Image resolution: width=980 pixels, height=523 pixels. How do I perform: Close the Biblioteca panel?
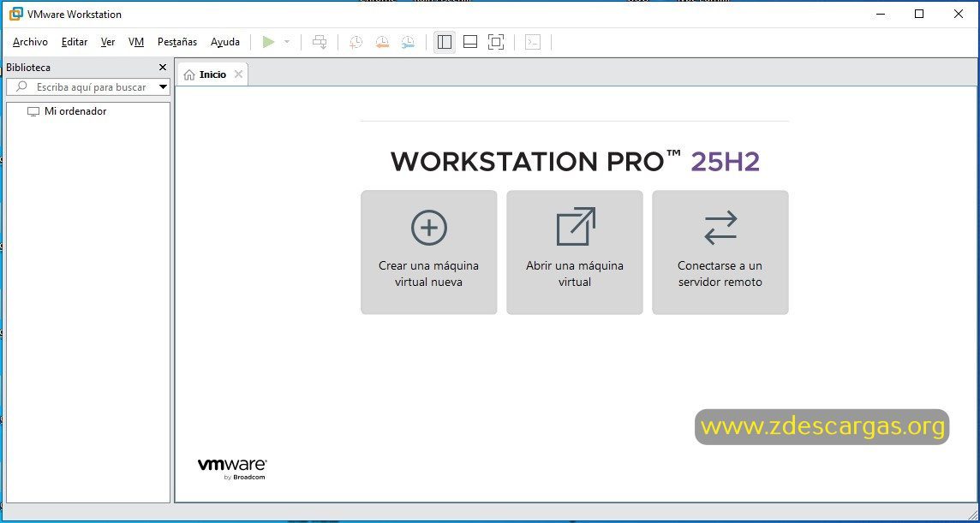[x=163, y=68]
